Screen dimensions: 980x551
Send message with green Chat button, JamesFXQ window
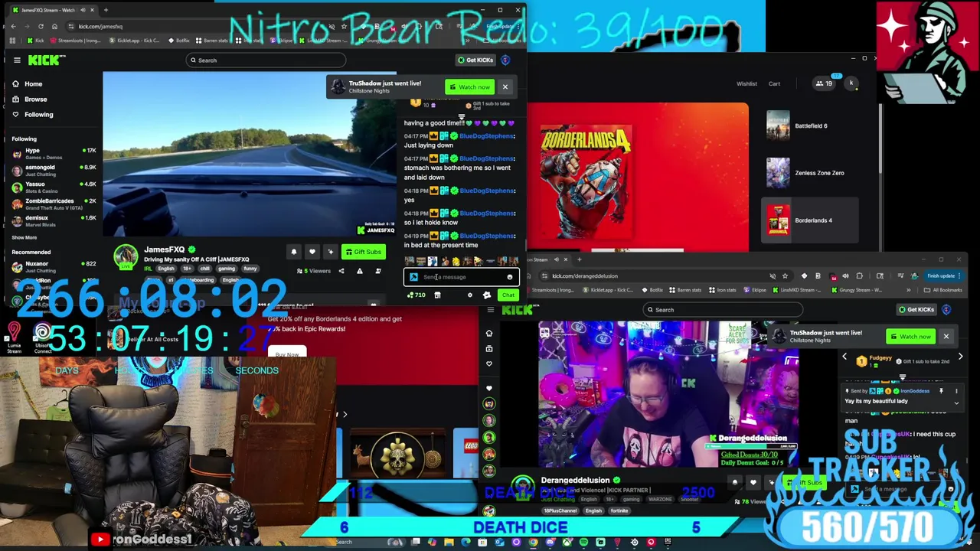click(508, 295)
